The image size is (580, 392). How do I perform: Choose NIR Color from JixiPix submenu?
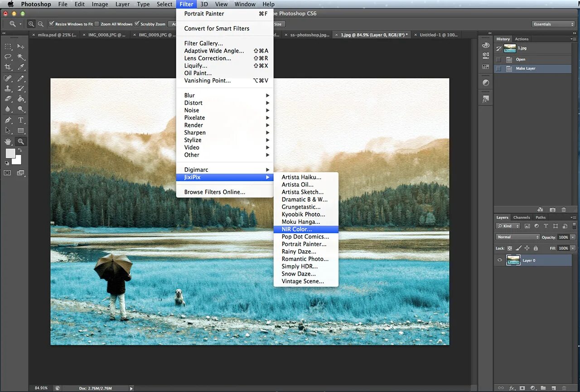tap(306, 229)
